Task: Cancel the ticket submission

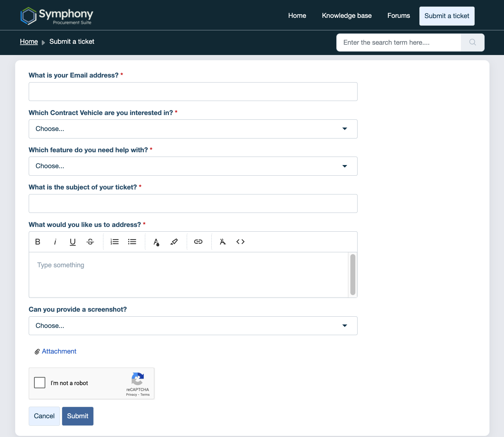Action: 44,416
